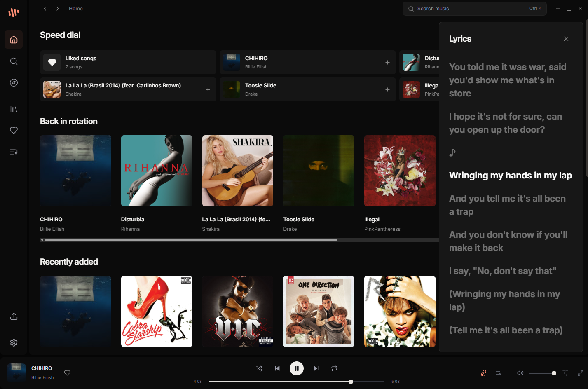Open the Explore compass in the sidebar
588x389 pixels.
point(14,83)
